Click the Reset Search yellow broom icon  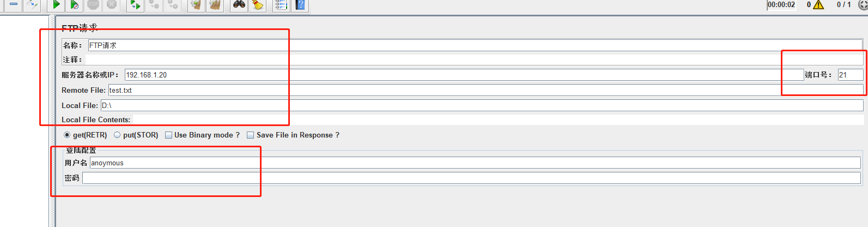click(x=258, y=5)
